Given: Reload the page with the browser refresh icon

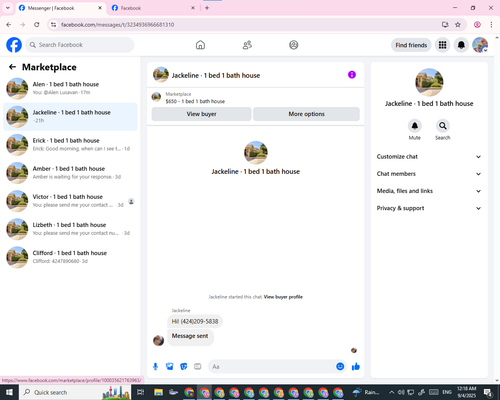Looking at the screenshot, I should click(37, 24).
